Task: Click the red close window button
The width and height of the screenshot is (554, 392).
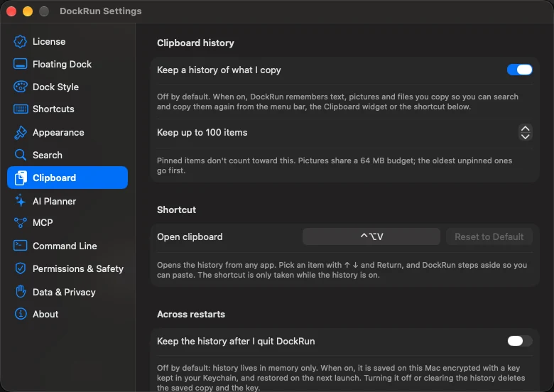Action: coord(11,11)
